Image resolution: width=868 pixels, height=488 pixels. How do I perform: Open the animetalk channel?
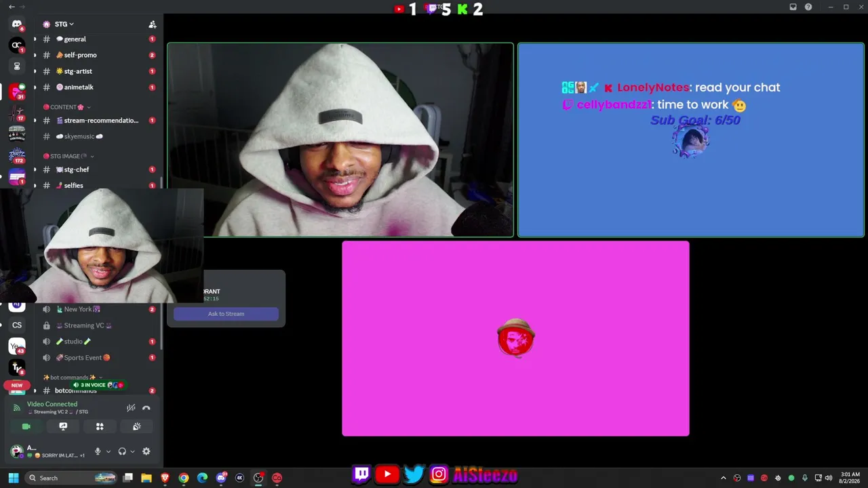98,87
